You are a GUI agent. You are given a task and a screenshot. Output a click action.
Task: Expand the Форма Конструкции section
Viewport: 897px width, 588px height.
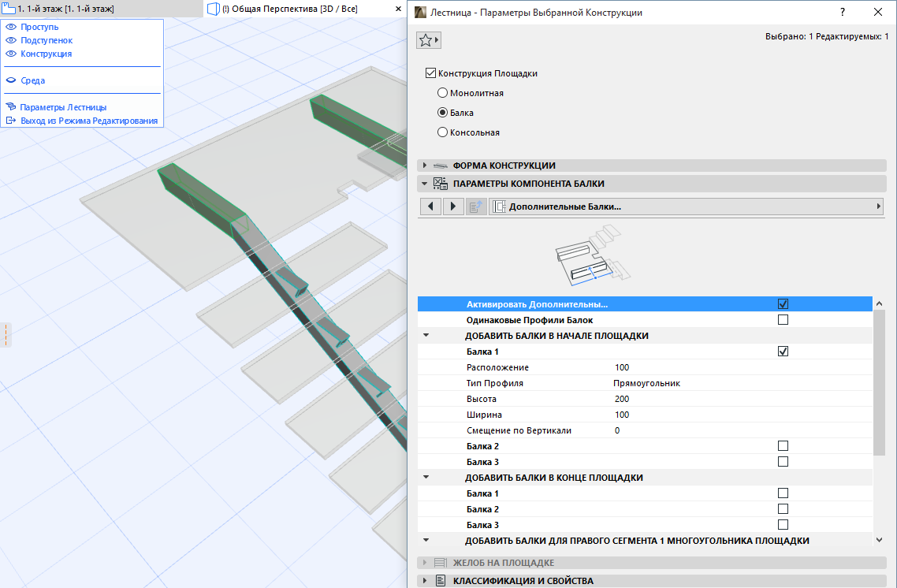pyautogui.click(x=426, y=166)
